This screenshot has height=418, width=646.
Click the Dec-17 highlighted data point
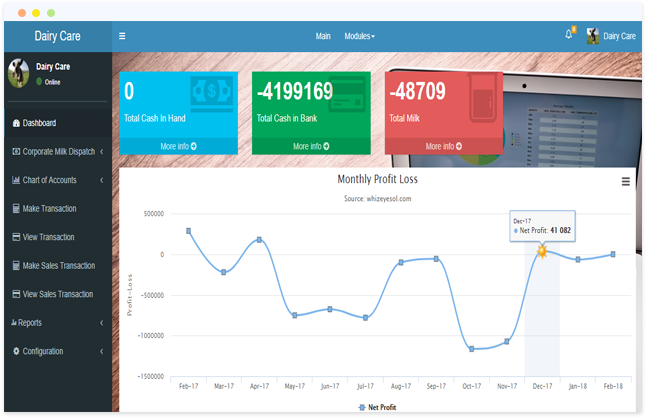click(542, 251)
